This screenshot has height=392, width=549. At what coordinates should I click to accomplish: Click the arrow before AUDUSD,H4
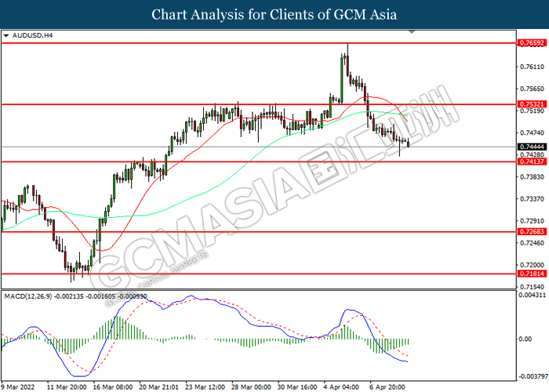(6, 35)
